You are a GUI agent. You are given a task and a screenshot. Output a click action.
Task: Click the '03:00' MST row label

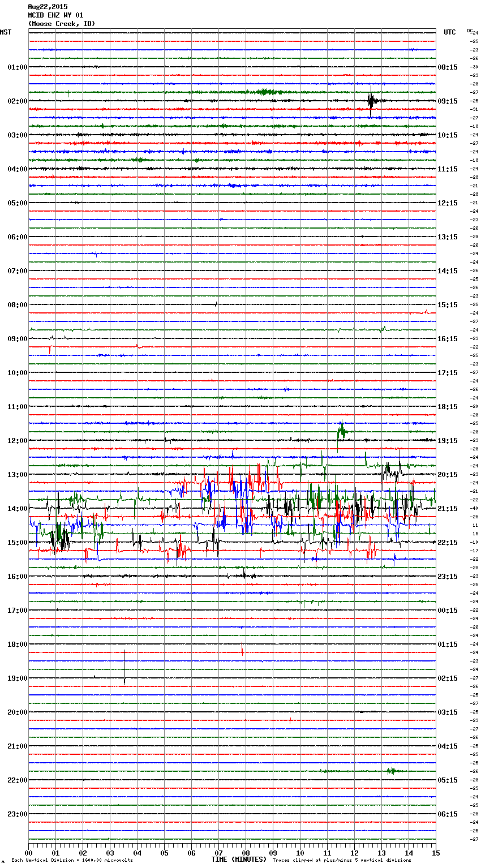pyautogui.click(x=18, y=135)
